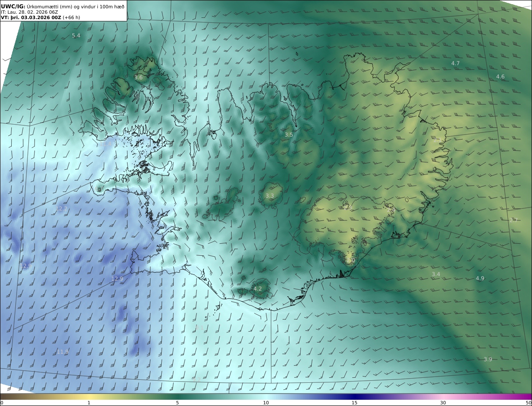
Task: Click the 'VT: þri. 03.03.2026 00Z' valid time
Action: pyautogui.click(x=31, y=17)
